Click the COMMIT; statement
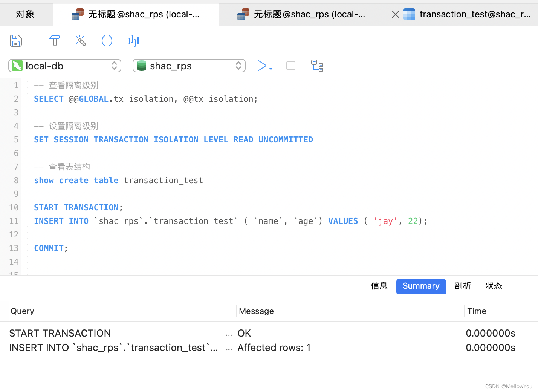Image resolution: width=538 pixels, height=392 pixels. pos(51,248)
